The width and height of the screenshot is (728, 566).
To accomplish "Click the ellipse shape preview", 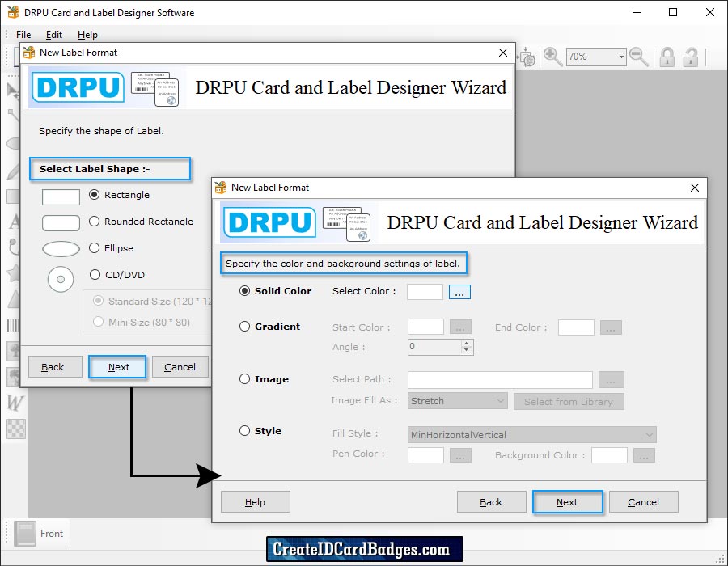I will click(x=61, y=249).
